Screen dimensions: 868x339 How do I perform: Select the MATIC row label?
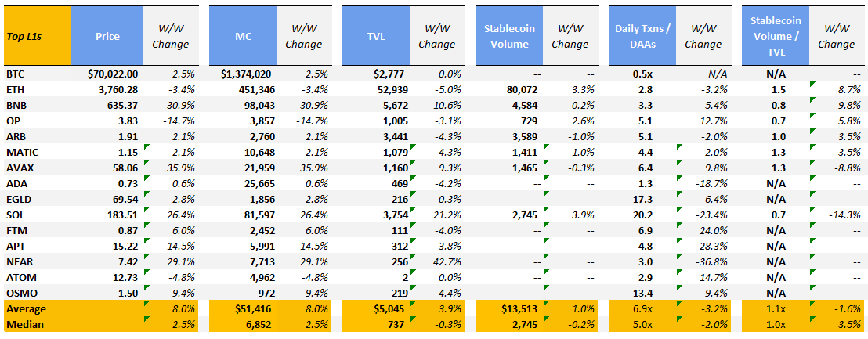pyautogui.click(x=20, y=152)
